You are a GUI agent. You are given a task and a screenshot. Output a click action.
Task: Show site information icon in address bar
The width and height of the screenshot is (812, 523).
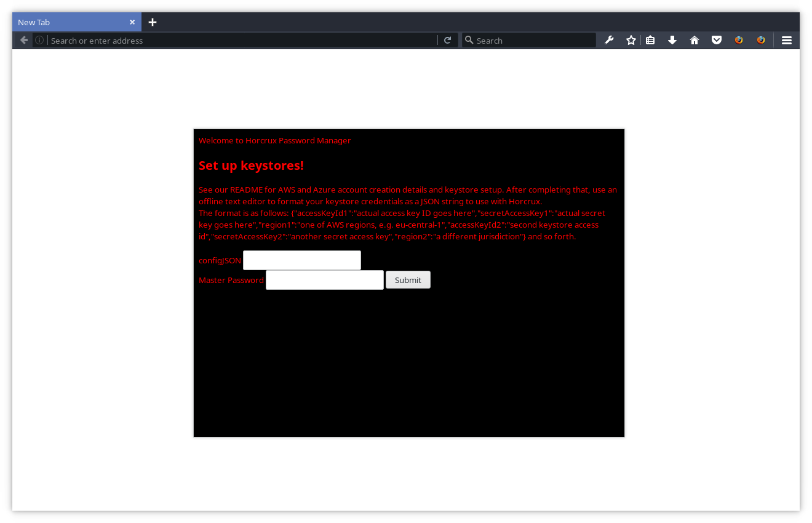point(39,40)
